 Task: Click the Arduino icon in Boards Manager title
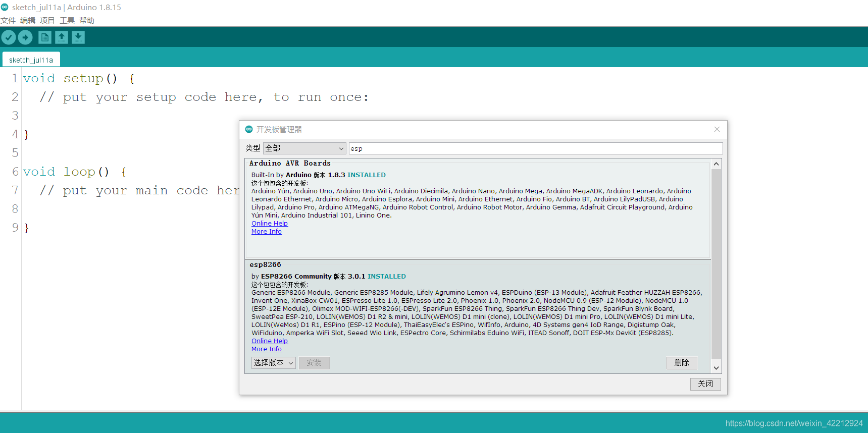tap(249, 129)
